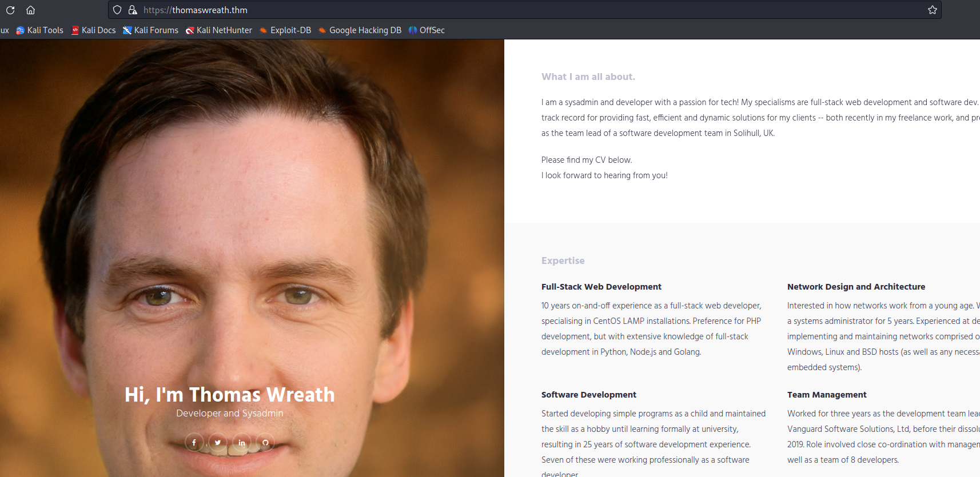Open the LinkedIn social icon
Screen dimensions: 980x477
(x=242, y=443)
